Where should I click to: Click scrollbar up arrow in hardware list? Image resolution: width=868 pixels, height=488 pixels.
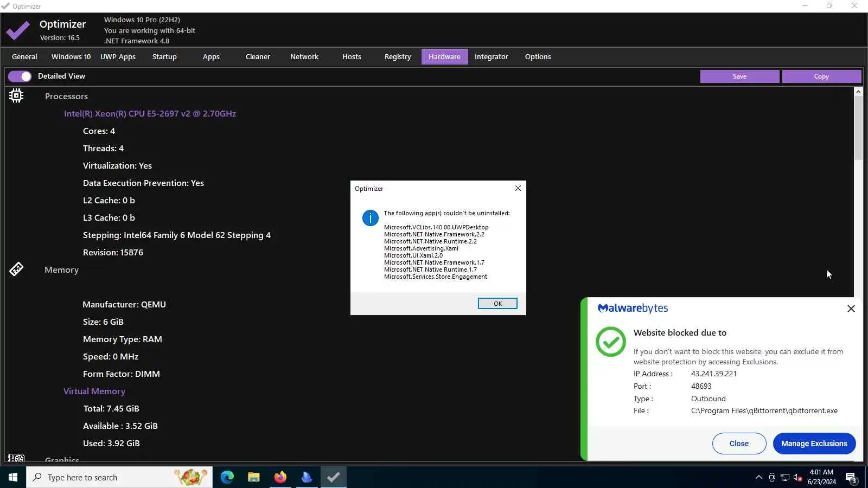(858, 92)
